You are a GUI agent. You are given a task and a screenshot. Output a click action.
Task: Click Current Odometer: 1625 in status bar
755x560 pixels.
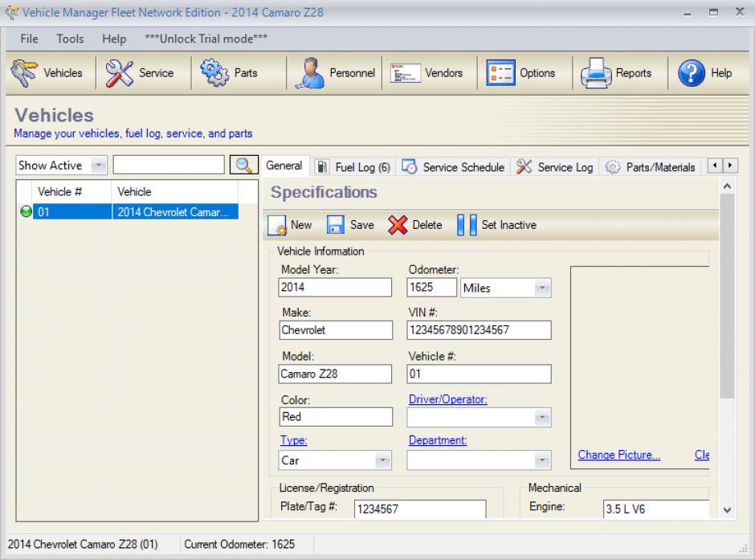[239, 545]
